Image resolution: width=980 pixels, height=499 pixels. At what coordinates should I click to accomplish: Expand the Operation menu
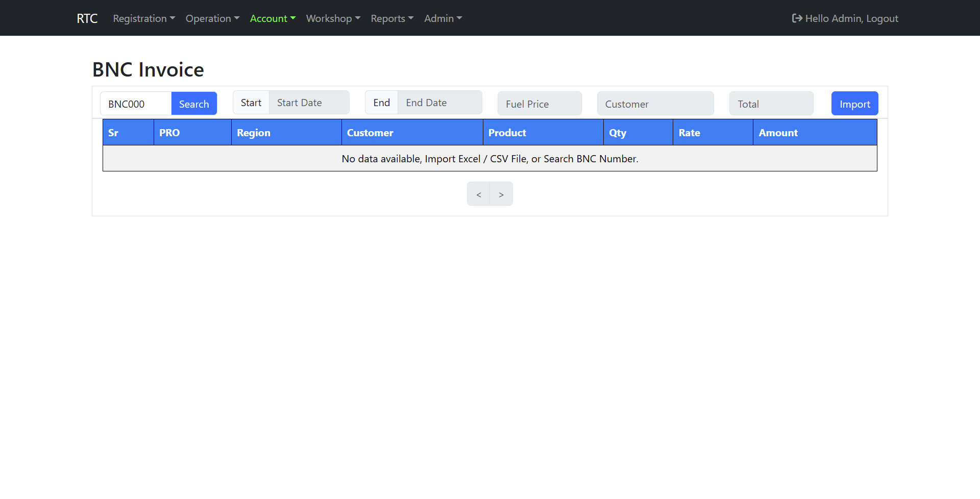pos(212,18)
